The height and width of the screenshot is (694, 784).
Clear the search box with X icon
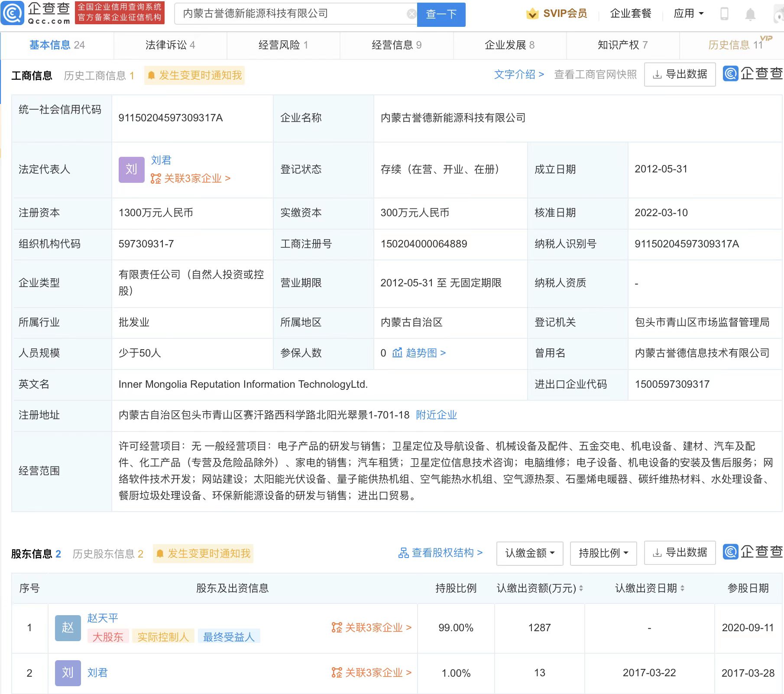[411, 14]
